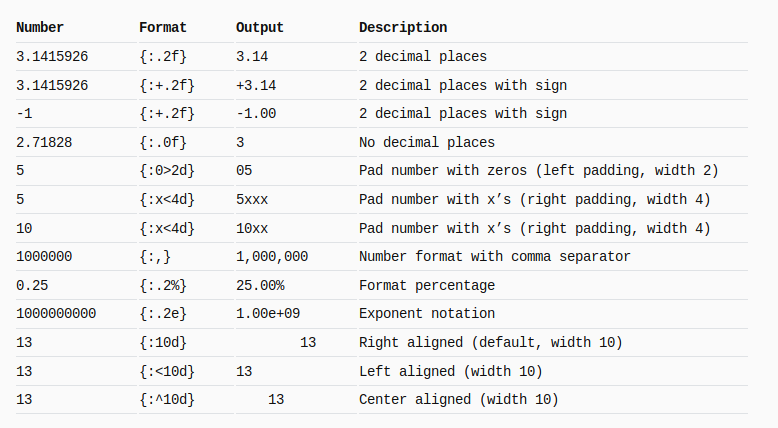Click the 'Left aligned (width 10)' description

coord(451,371)
